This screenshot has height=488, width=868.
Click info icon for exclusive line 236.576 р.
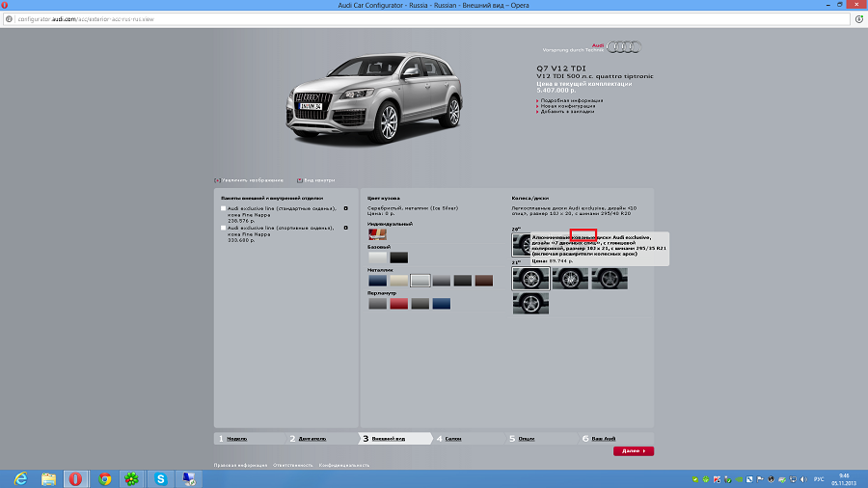tap(346, 208)
